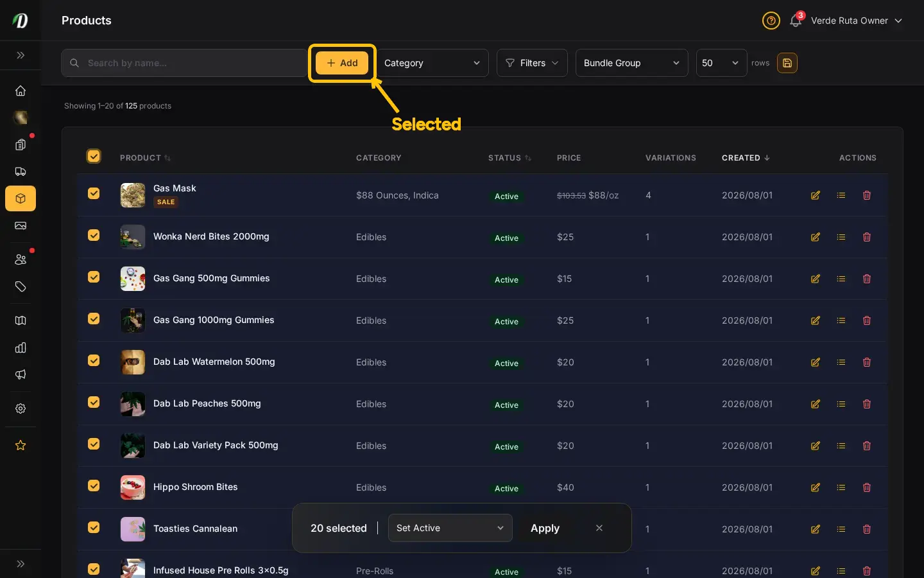Sort by CREATED column header
This screenshot has width=924, height=578.
(x=746, y=158)
